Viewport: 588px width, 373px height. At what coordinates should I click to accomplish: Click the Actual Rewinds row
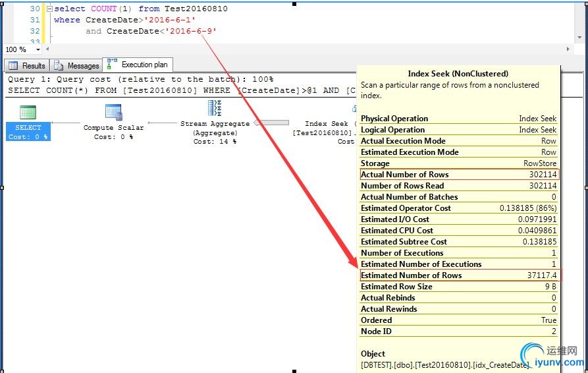[x=459, y=309]
